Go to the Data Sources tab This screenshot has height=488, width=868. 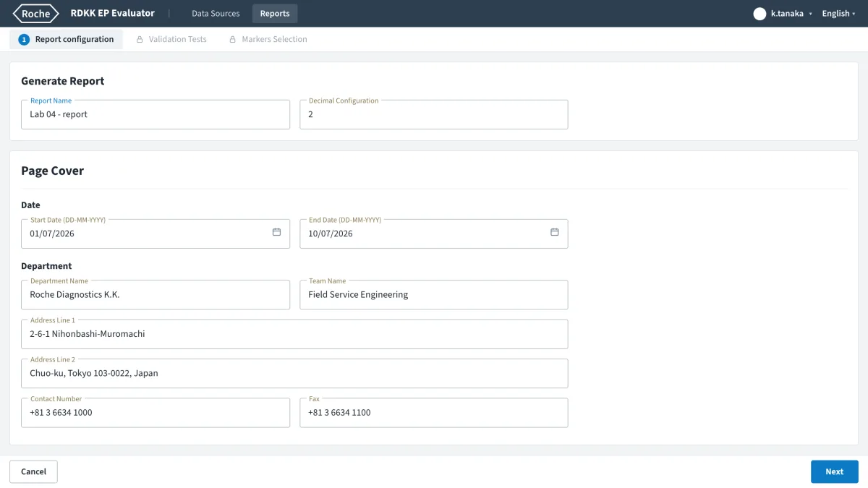[x=216, y=14]
